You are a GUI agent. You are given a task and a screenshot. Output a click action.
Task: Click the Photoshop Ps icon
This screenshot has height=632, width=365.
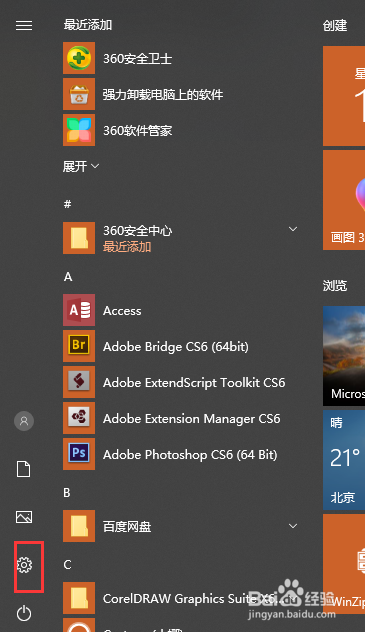(x=79, y=454)
